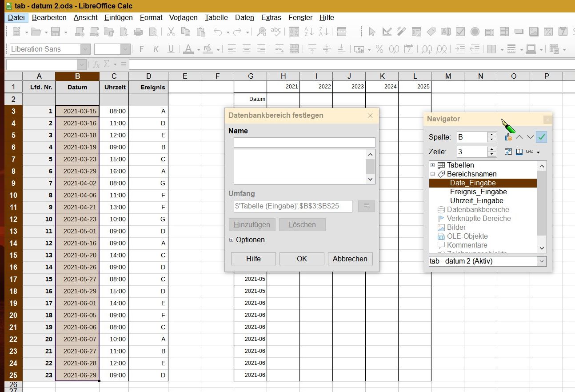Viewport: 575px width, 392px height.
Task: Open Navigator Drag Mode dropdown arrow
Action: pyautogui.click(x=538, y=152)
